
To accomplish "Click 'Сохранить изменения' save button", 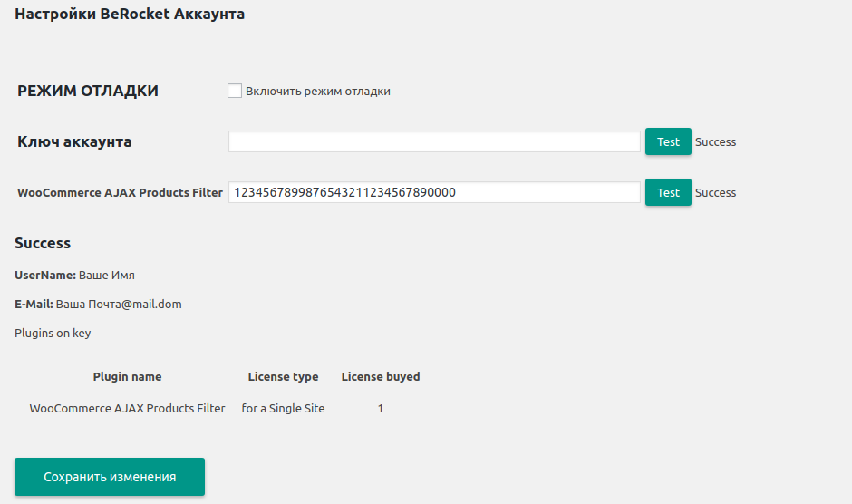I will (x=110, y=477).
